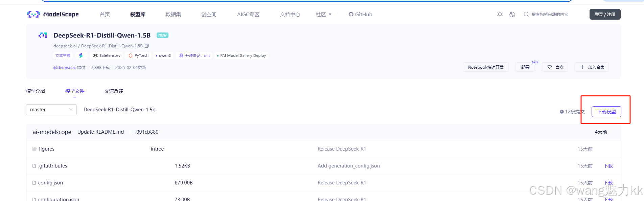Screen dimensions: 644x201
Task: Click the Safetensors tag
Action: (107, 55)
